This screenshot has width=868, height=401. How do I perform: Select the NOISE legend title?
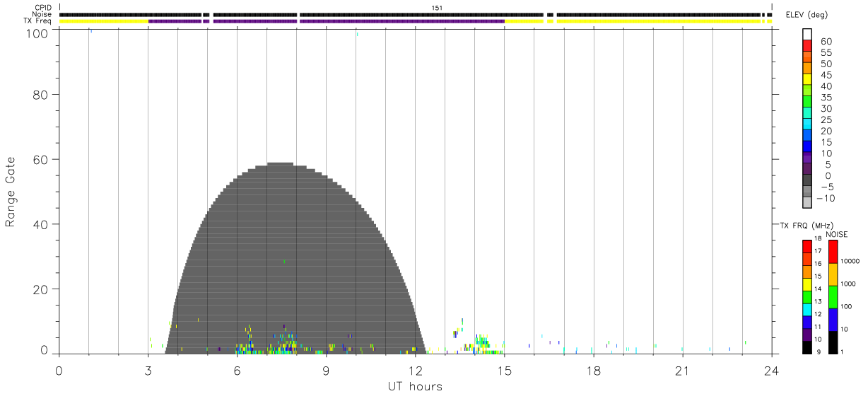(837, 234)
